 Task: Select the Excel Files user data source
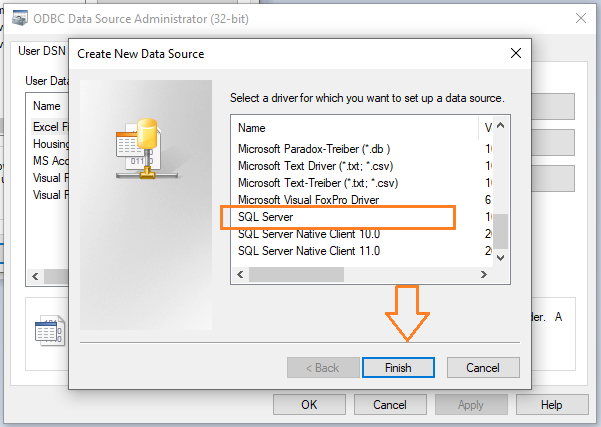pos(51,126)
